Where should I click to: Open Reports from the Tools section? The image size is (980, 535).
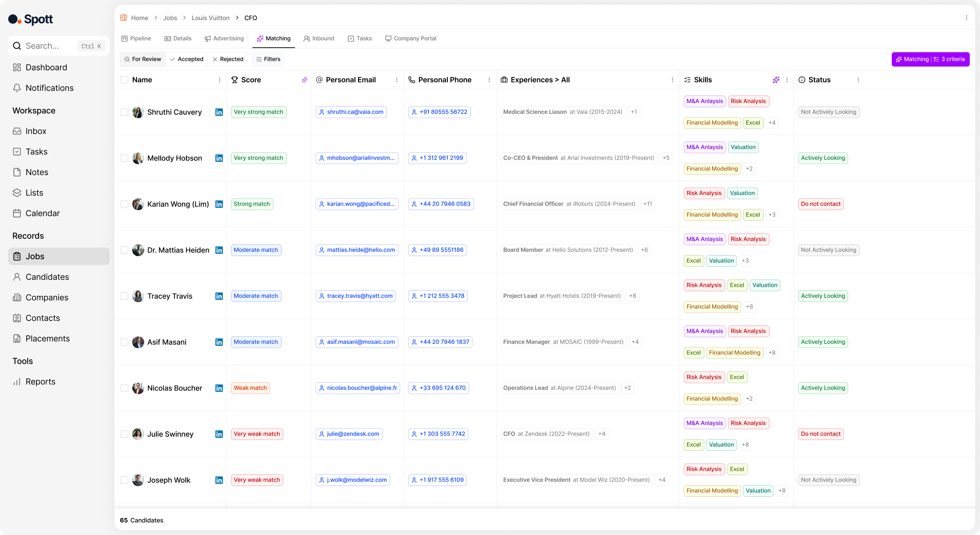click(x=40, y=382)
